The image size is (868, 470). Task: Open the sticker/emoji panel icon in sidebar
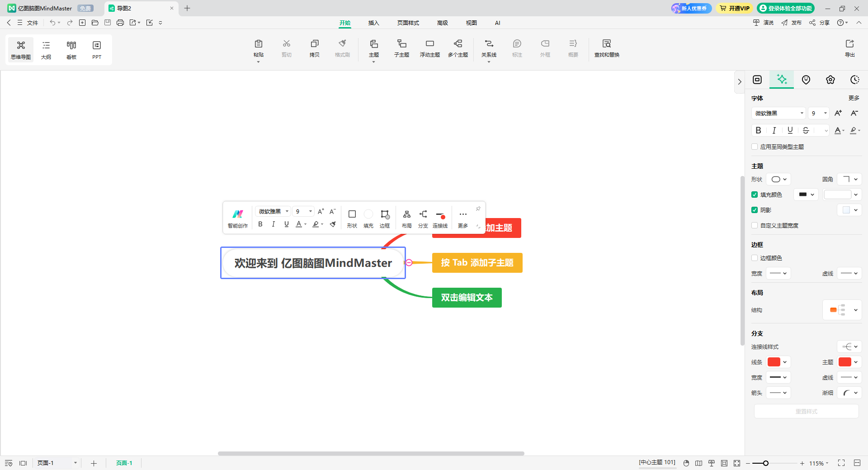pos(806,80)
